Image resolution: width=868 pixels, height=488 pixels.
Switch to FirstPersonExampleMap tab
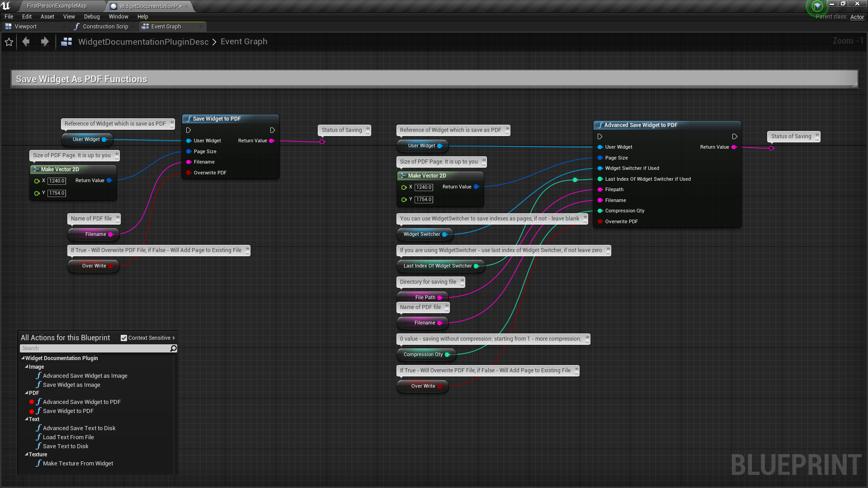point(57,6)
